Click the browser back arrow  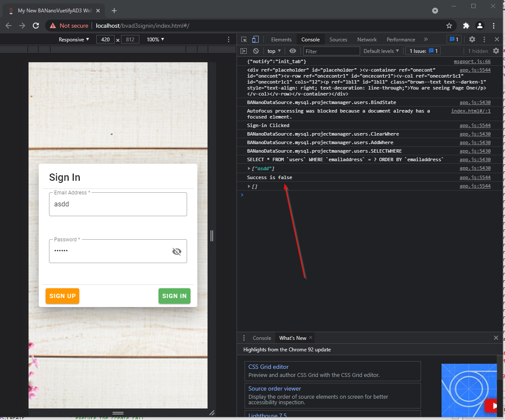tap(9, 26)
